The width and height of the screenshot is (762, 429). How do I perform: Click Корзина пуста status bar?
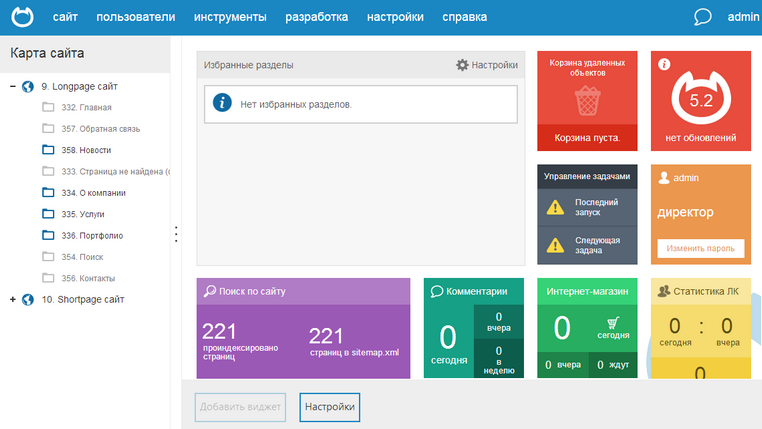(x=587, y=137)
